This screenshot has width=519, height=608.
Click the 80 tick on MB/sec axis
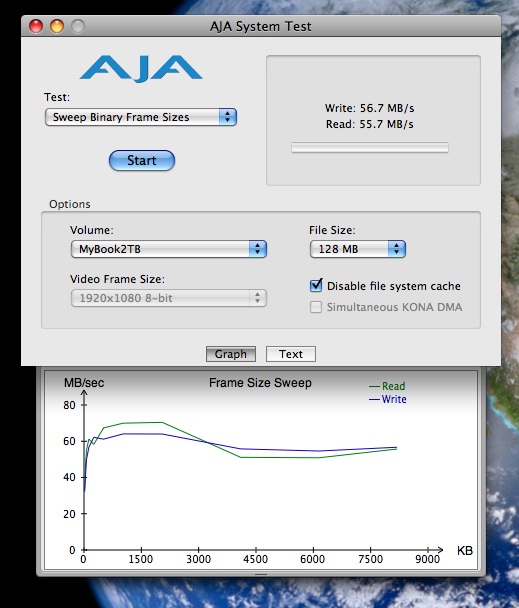click(69, 405)
